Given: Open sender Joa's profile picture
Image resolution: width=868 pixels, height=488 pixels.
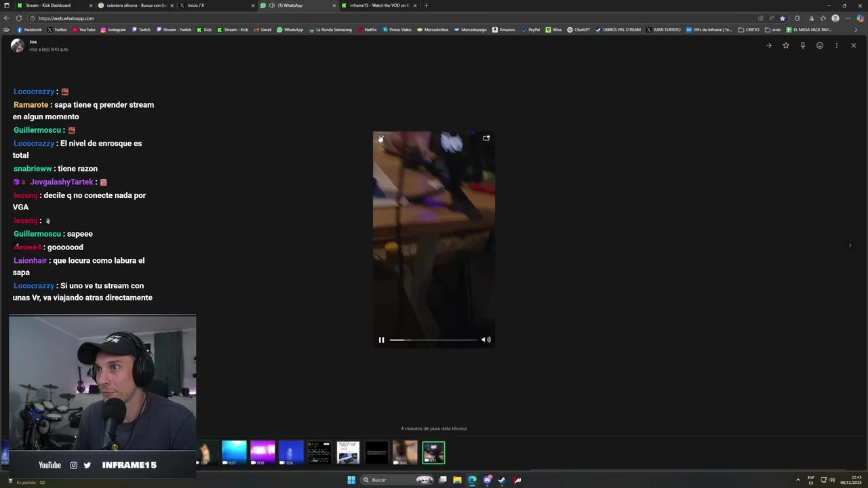Looking at the screenshot, I should pyautogui.click(x=18, y=45).
